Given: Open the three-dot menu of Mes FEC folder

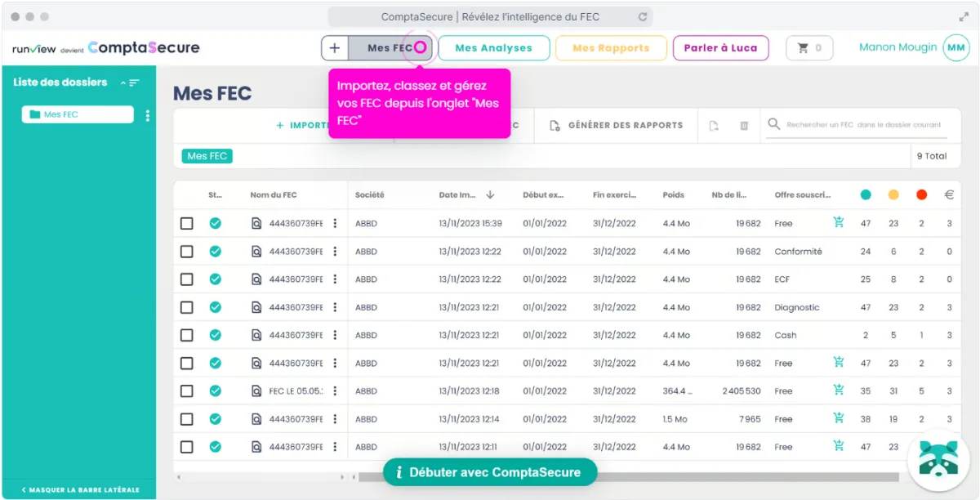Looking at the screenshot, I should pos(148,115).
